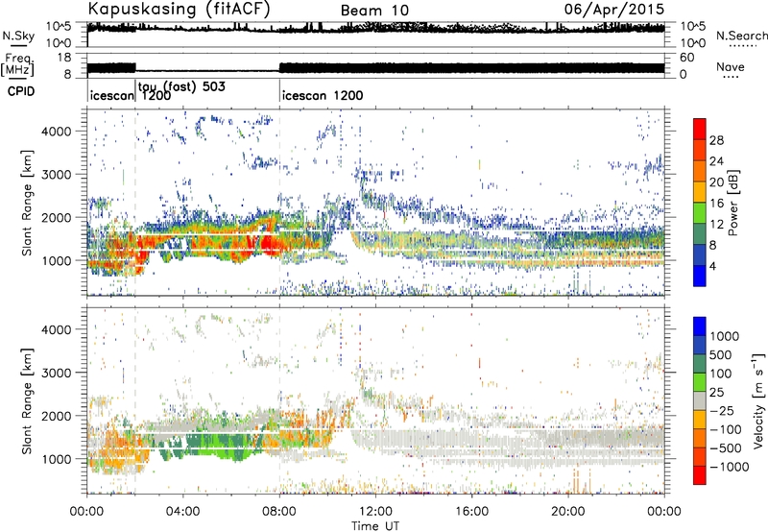Image resolution: width=768 pixels, height=532 pixels.
Task: Click the "Slant Range [km]" label of the velocity panel
Action: [x=26, y=400]
